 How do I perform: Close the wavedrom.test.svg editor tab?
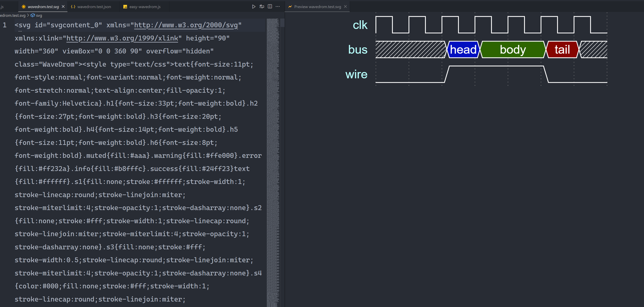coord(63,6)
